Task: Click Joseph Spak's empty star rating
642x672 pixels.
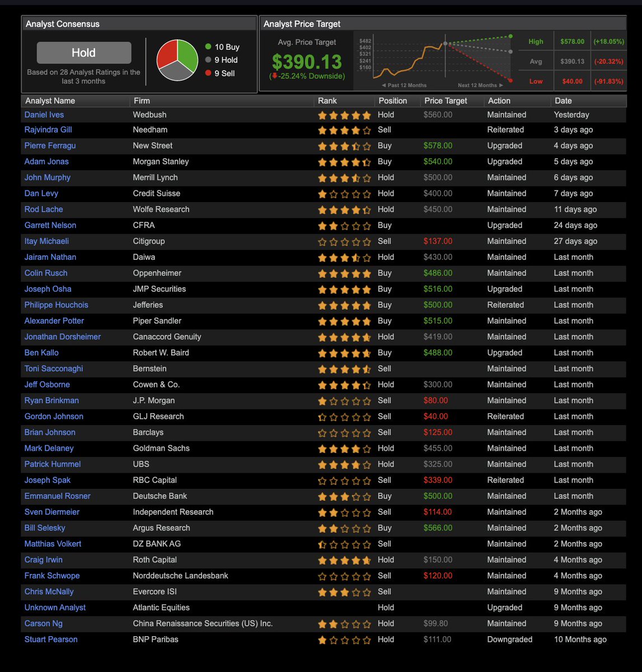Action: pyautogui.click(x=344, y=481)
